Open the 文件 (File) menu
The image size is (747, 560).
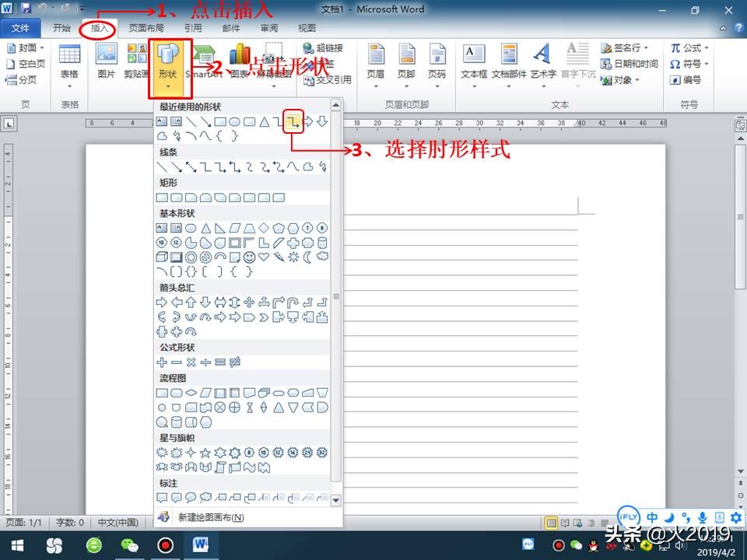[x=21, y=26]
